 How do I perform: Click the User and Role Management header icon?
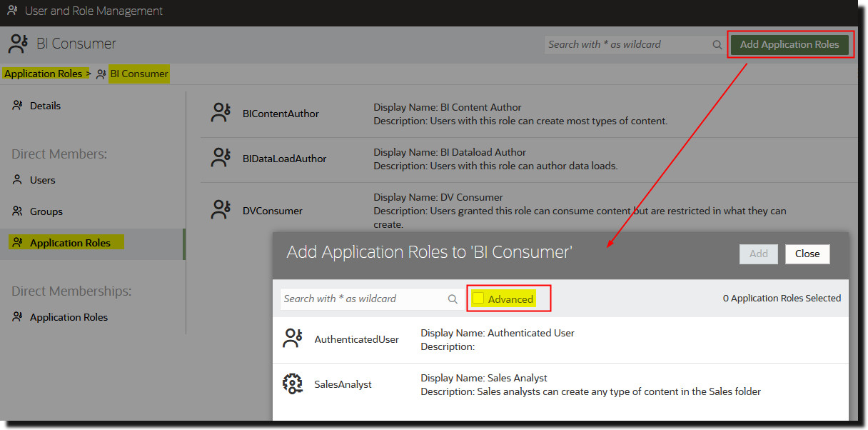12,11
